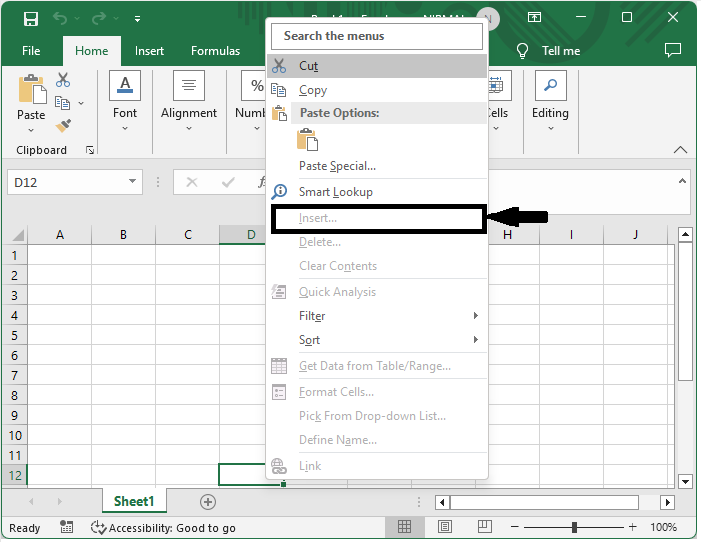This screenshot has width=701, height=542.
Task: Add a new sheet with plus button
Action: pos(207,502)
